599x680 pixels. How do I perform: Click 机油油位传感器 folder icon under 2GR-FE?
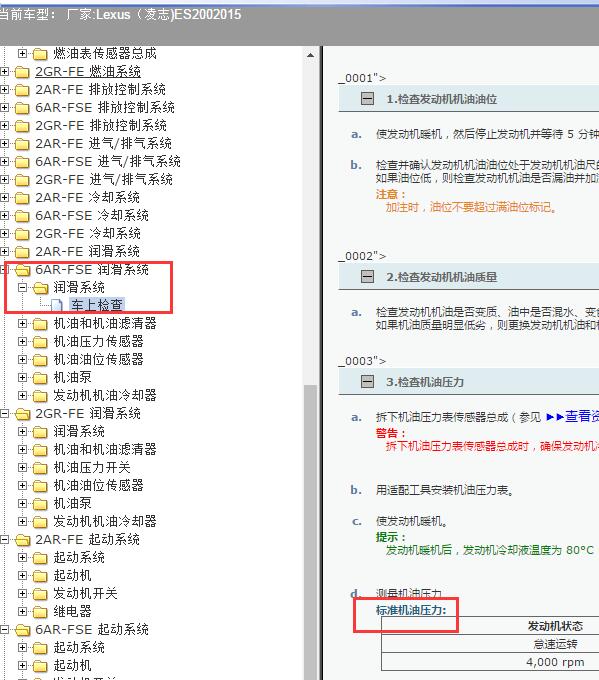(40, 487)
